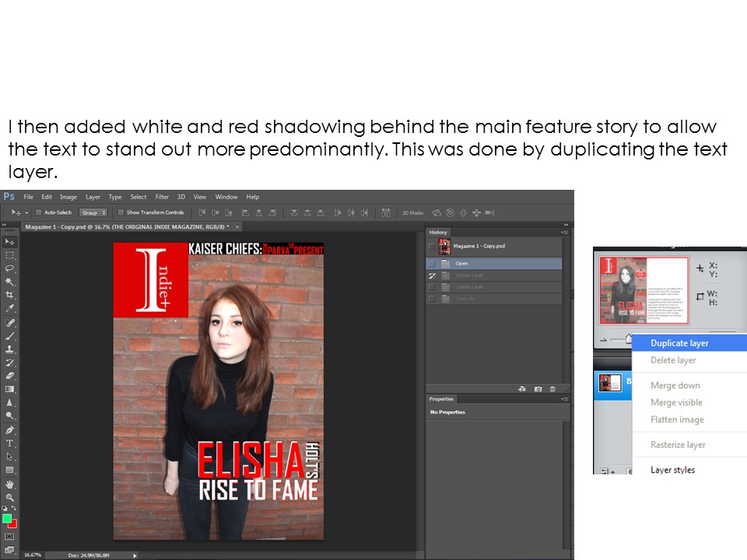The height and width of the screenshot is (560, 747).
Task: Open the status bar info arrow
Action: pyautogui.click(x=135, y=555)
